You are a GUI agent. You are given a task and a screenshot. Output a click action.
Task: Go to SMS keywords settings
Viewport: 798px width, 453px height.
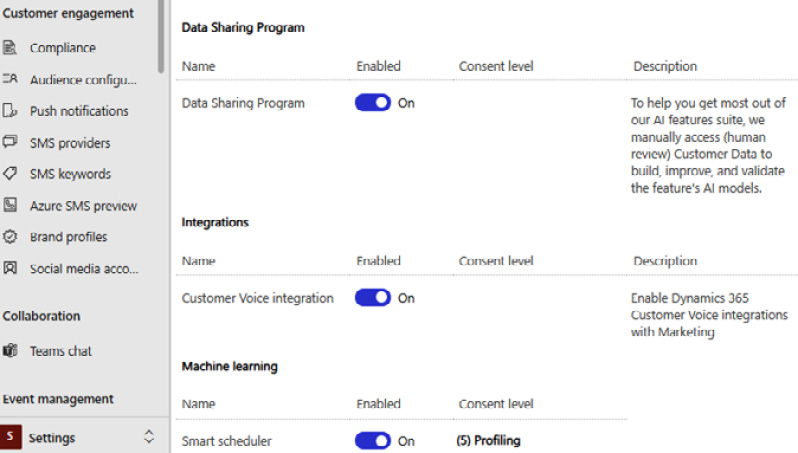pos(70,174)
